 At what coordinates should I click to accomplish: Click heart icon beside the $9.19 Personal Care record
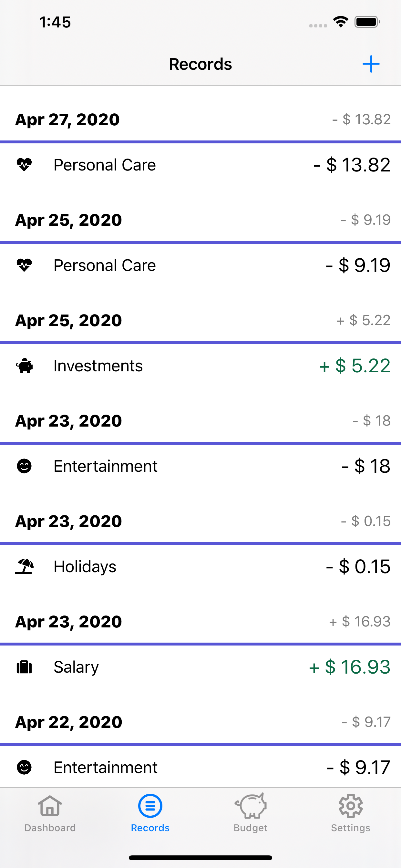(x=24, y=265)
